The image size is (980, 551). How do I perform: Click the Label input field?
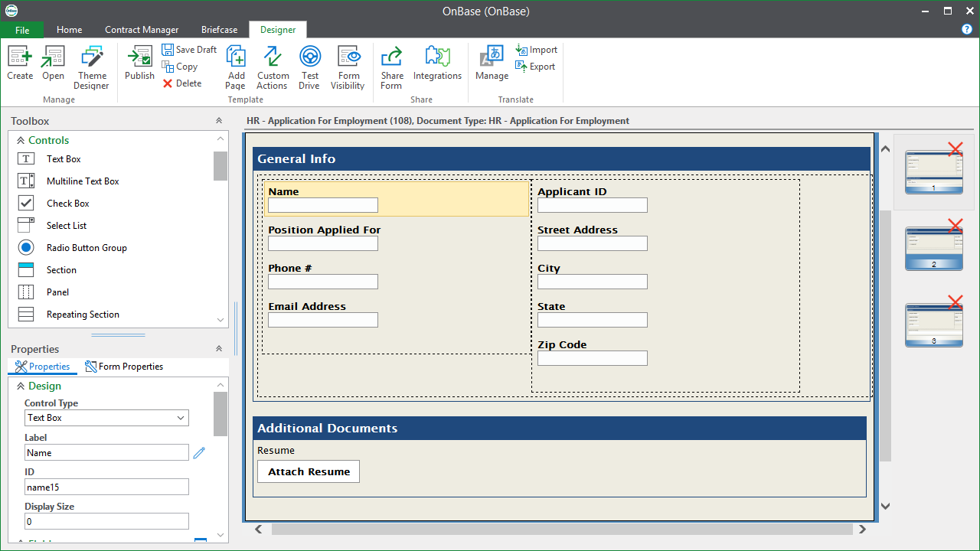pyautogui.click(x=106, y=452)
